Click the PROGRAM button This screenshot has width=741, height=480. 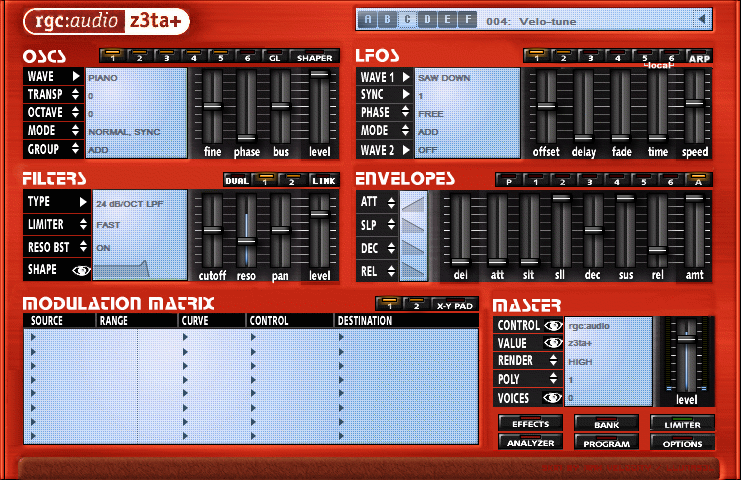(x=606, y=442)
